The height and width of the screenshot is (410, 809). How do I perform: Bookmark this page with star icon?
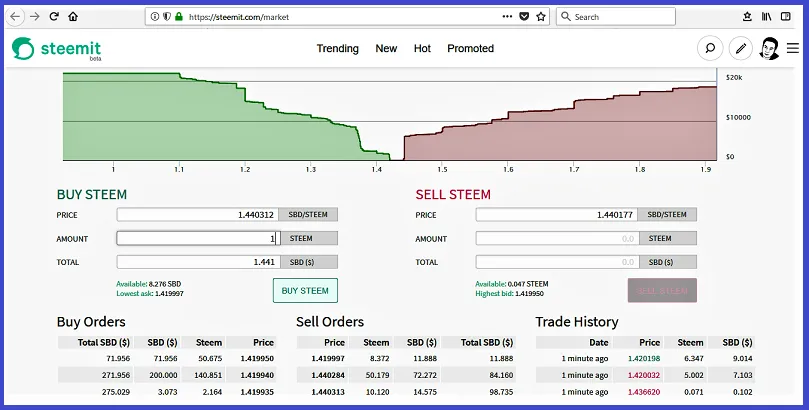click(541, 17)
